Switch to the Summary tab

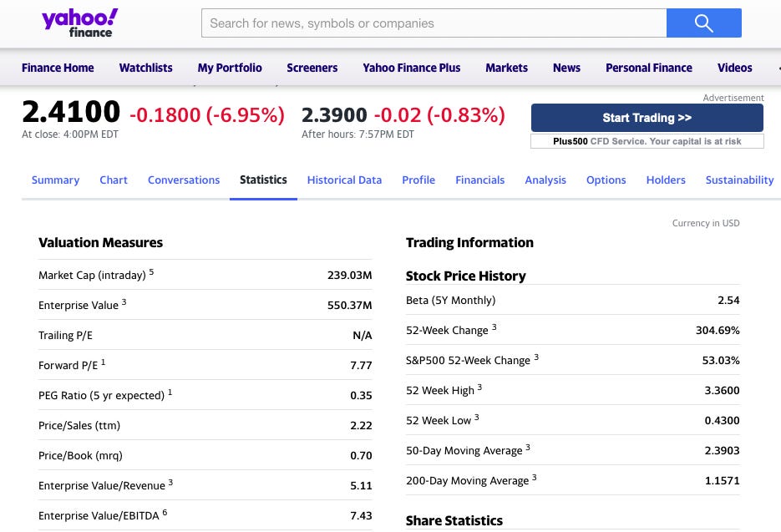tap(55, 180)
